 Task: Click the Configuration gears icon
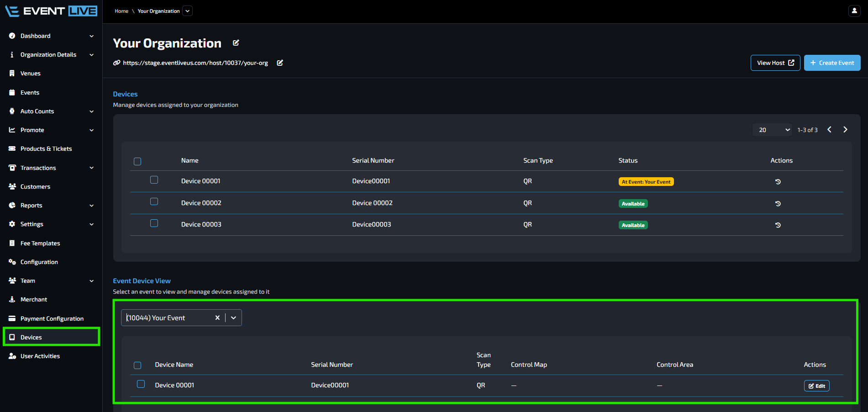tap(12, 262)
